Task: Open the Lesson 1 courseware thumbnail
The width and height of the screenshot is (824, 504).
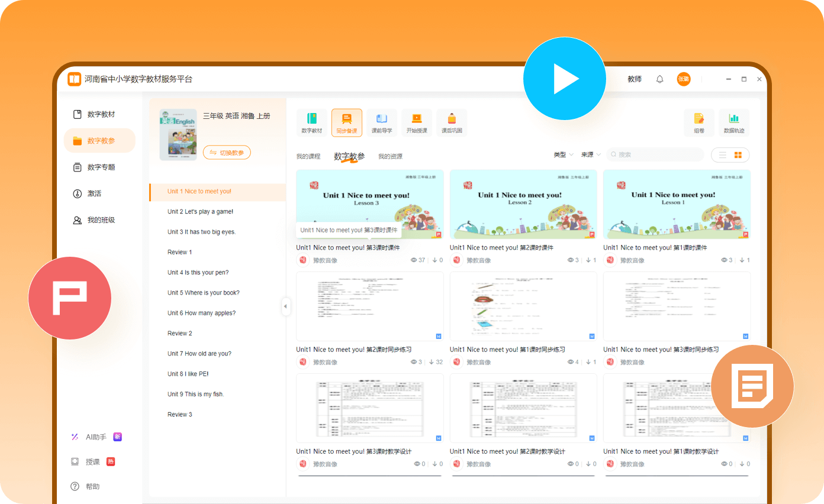Action: 677,204
